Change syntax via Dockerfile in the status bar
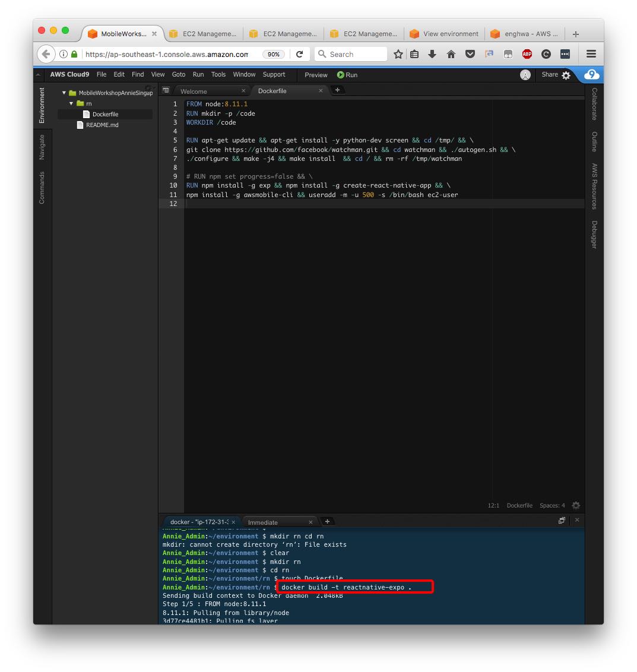 [519, 506]
